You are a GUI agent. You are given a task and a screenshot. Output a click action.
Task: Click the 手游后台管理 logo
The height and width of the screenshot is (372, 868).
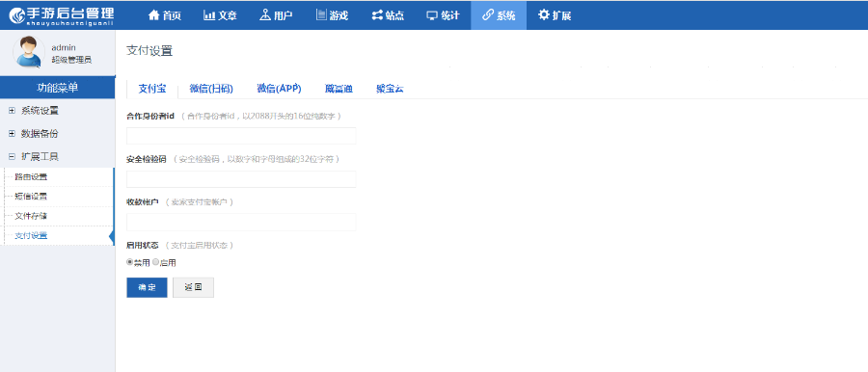click(x=62, y=15)
